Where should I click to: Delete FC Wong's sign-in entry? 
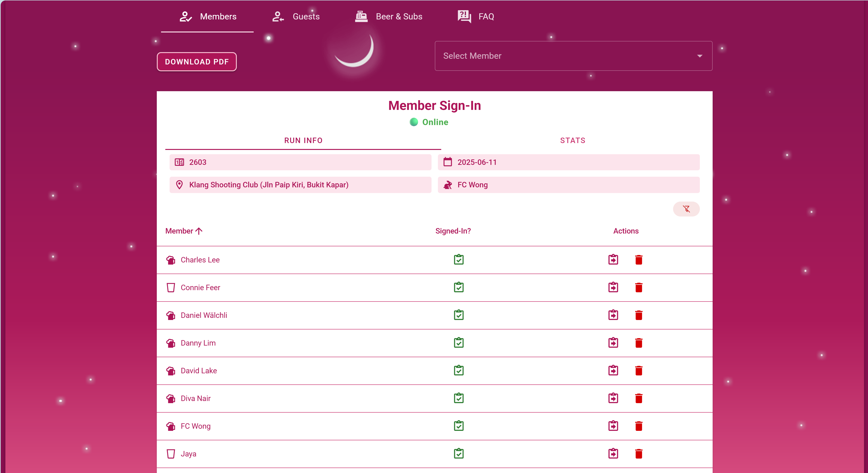pos(639,426)
